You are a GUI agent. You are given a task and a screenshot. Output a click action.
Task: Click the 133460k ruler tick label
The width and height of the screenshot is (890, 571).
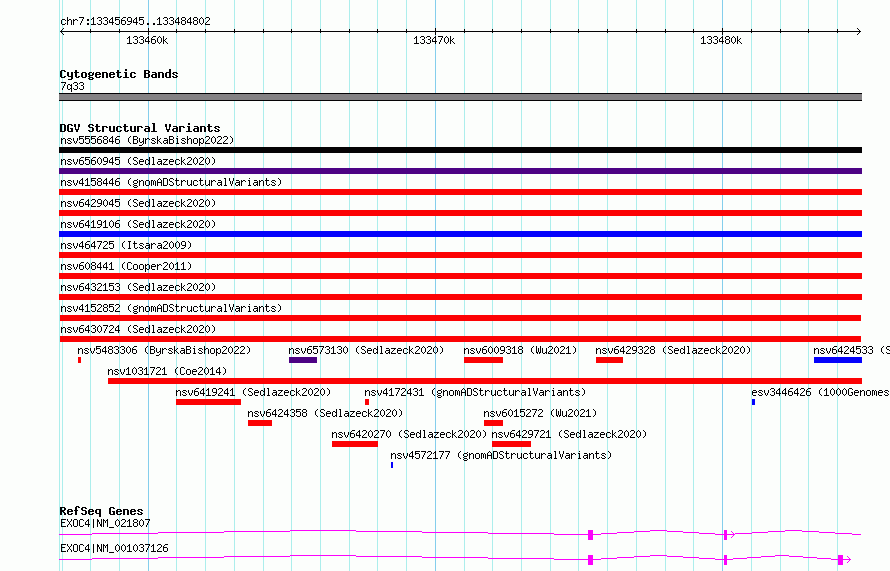pos(147,40)
